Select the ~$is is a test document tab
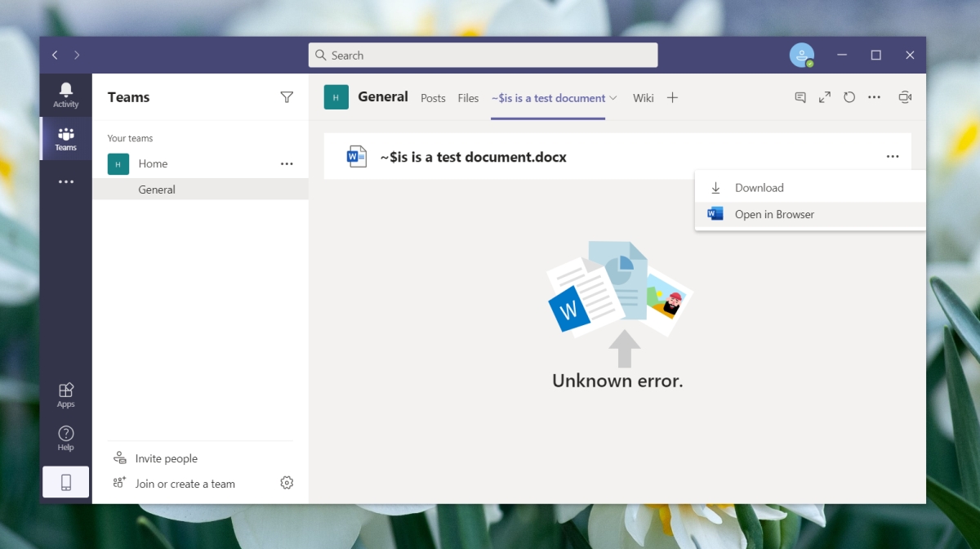980x549 pixels. pyautogui.click(x=549, y=98)
